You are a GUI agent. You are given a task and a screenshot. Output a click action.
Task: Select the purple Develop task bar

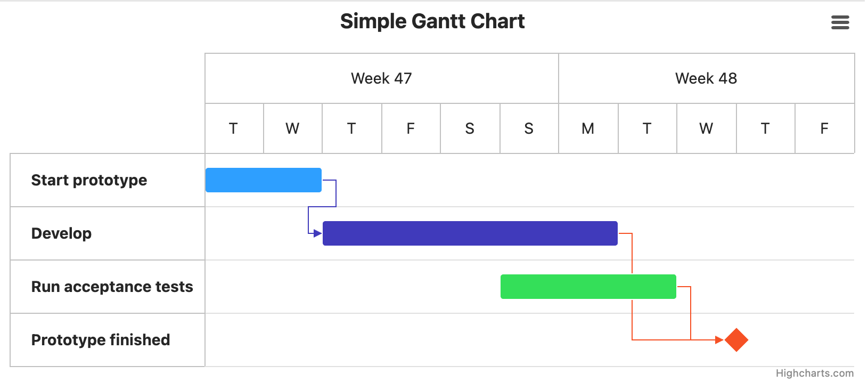pos(469,233)
